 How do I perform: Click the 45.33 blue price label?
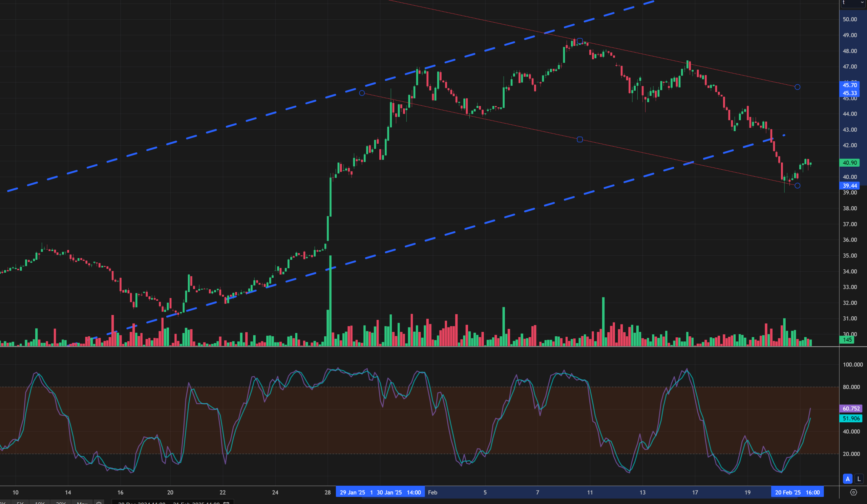pos(849,93)
